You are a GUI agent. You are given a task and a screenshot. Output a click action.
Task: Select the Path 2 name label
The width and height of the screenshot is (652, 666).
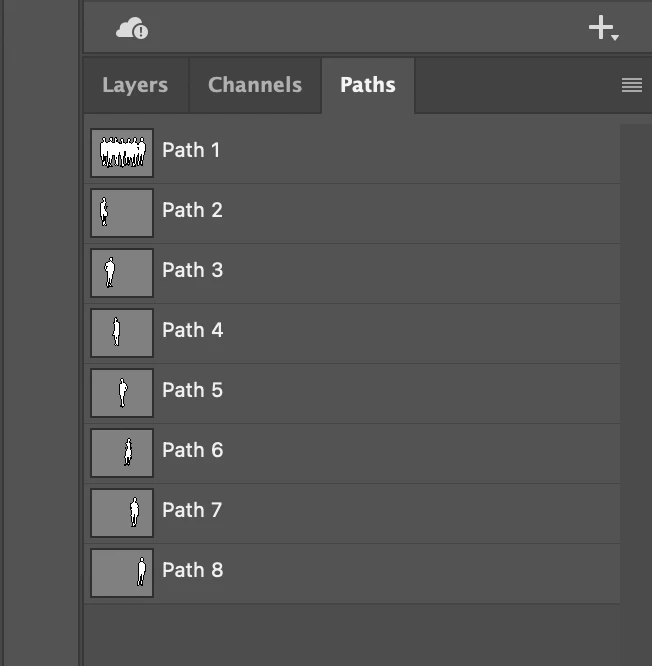(192, 210)
